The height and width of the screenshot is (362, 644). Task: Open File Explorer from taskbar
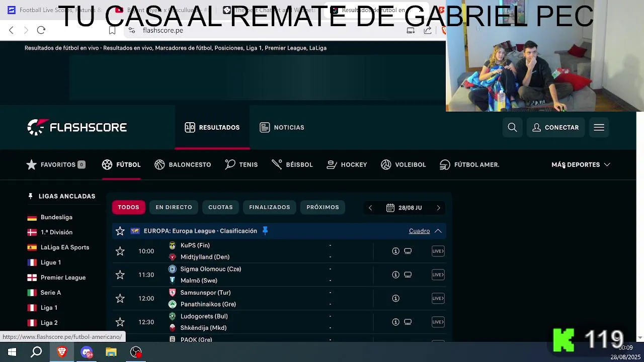click(x=111, y=352)
